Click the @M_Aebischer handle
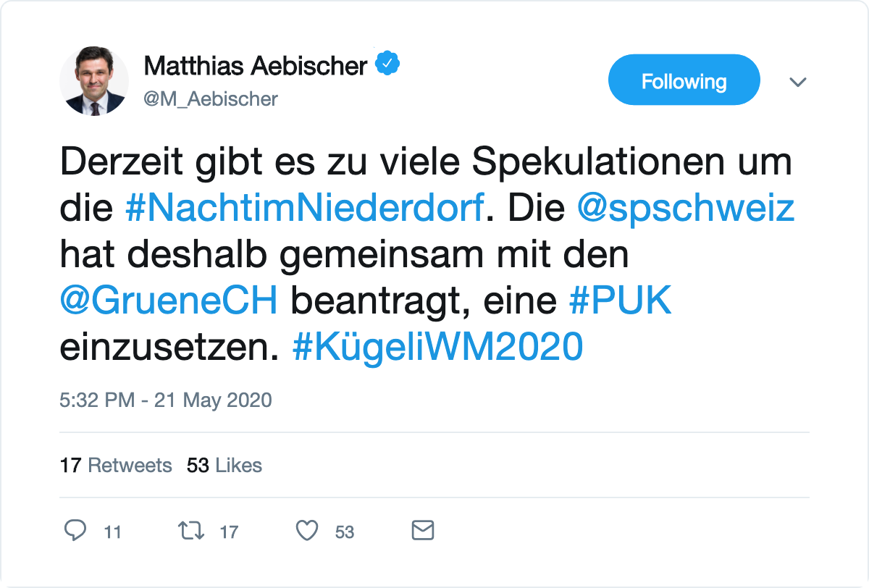 (x=211, y=98)
